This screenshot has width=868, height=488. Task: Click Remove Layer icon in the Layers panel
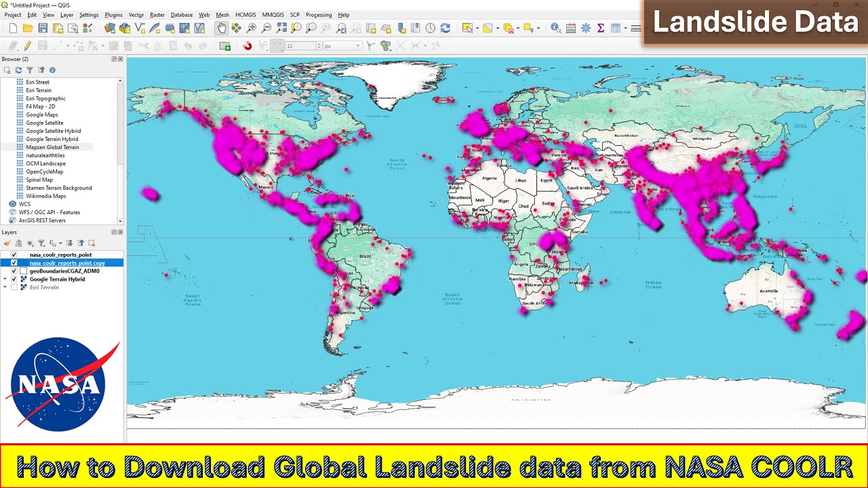pyautogui.click(x=92, y=243)
